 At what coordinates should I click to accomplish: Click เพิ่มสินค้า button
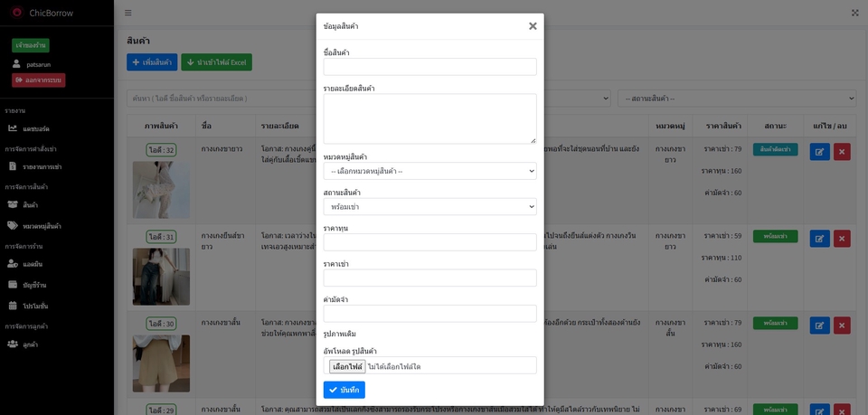[x=152, y=62]
